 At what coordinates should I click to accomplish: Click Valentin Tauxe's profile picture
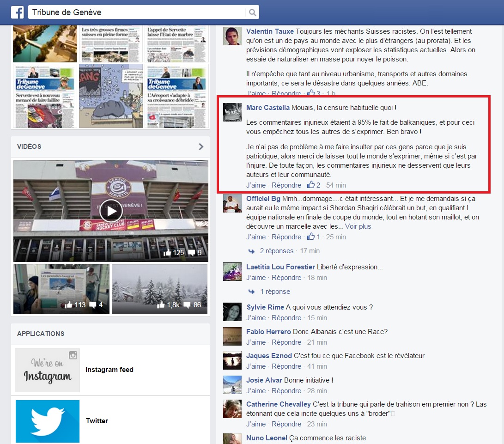tap(232, 36)
